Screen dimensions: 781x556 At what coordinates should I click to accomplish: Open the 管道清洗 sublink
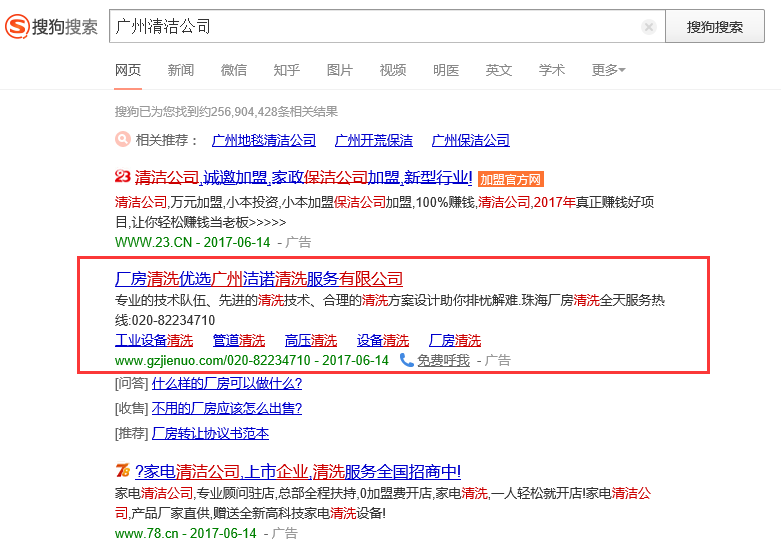239,340
